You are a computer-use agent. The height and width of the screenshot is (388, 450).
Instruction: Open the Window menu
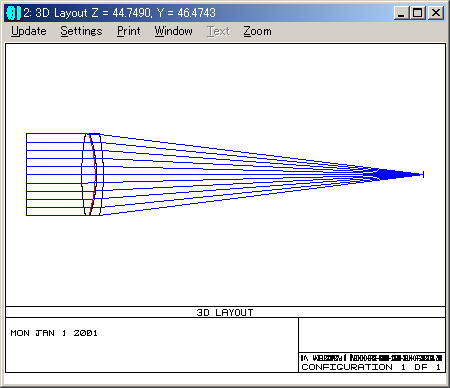[173, 31]
